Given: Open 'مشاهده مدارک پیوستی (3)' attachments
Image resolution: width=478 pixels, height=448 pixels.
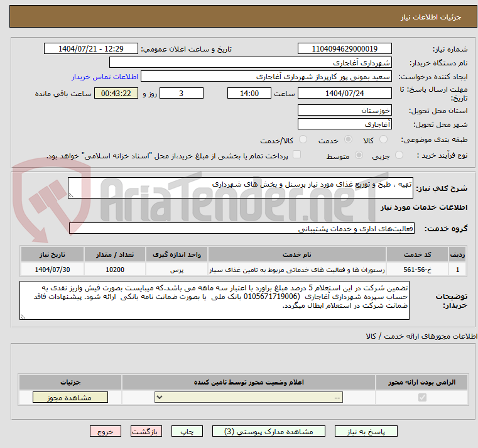Looking at the screenshot, I should (269, 432).
